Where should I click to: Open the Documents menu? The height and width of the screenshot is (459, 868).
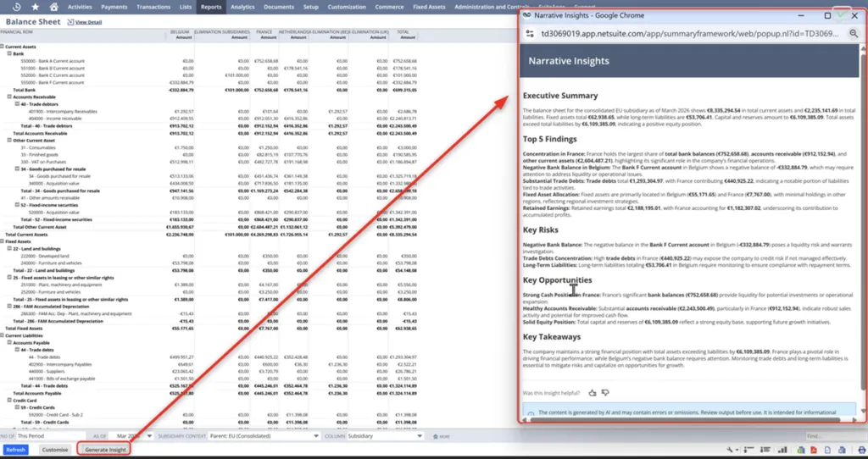coord(278,7)
